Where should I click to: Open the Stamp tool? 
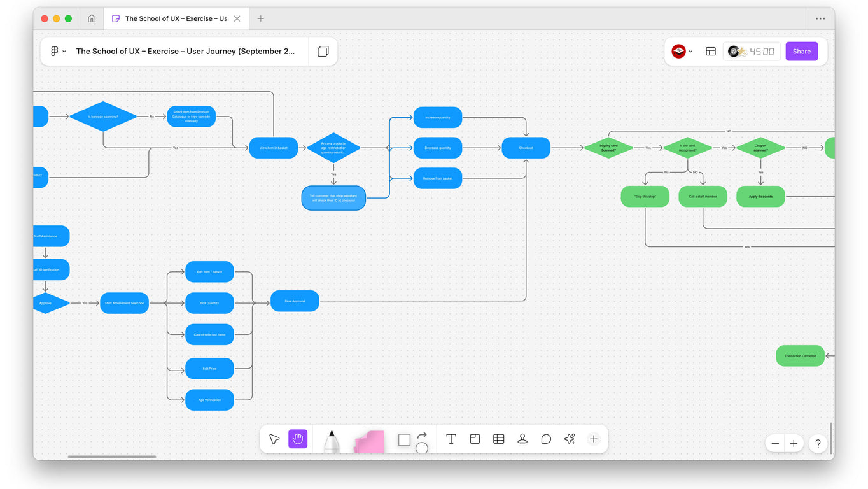(522, 439)
